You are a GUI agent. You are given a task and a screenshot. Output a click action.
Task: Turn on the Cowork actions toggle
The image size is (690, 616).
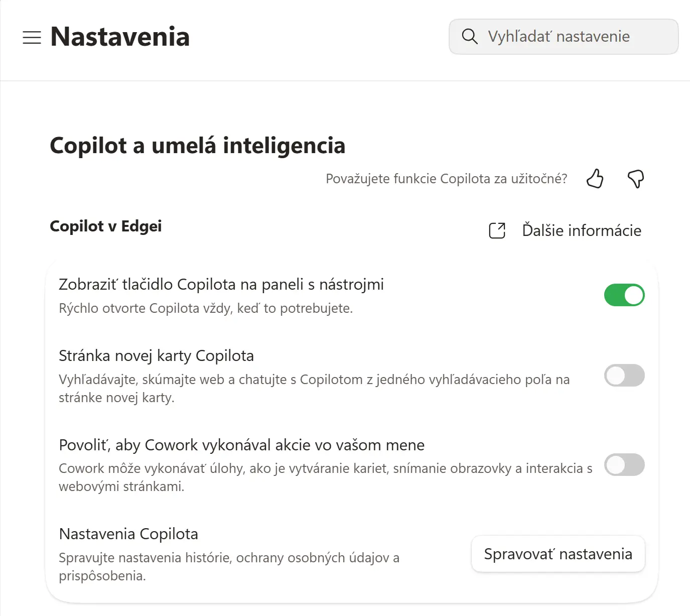tap(624, 465)
